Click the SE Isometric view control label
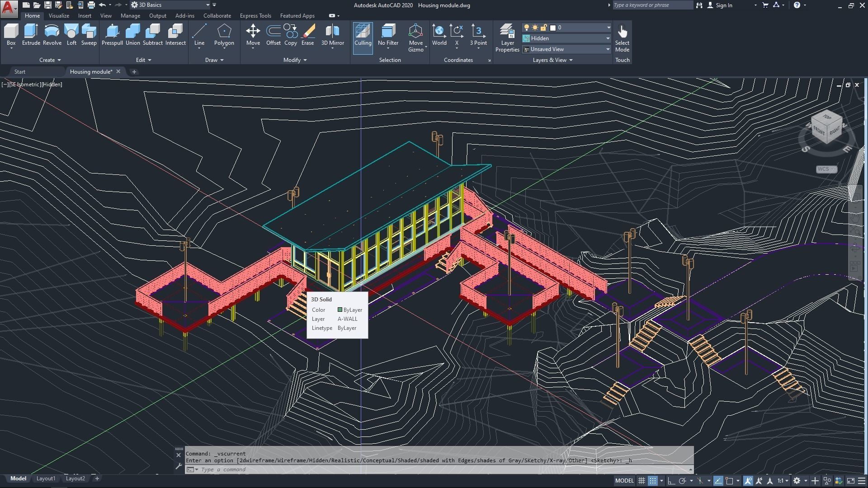The image size is (868, 488). coord(24,84)
